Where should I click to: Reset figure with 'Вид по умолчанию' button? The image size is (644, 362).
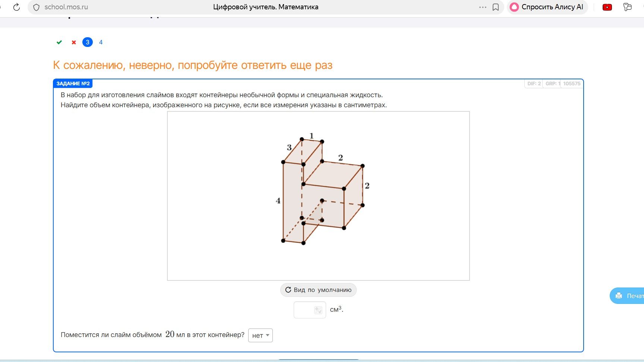[318, 290]
